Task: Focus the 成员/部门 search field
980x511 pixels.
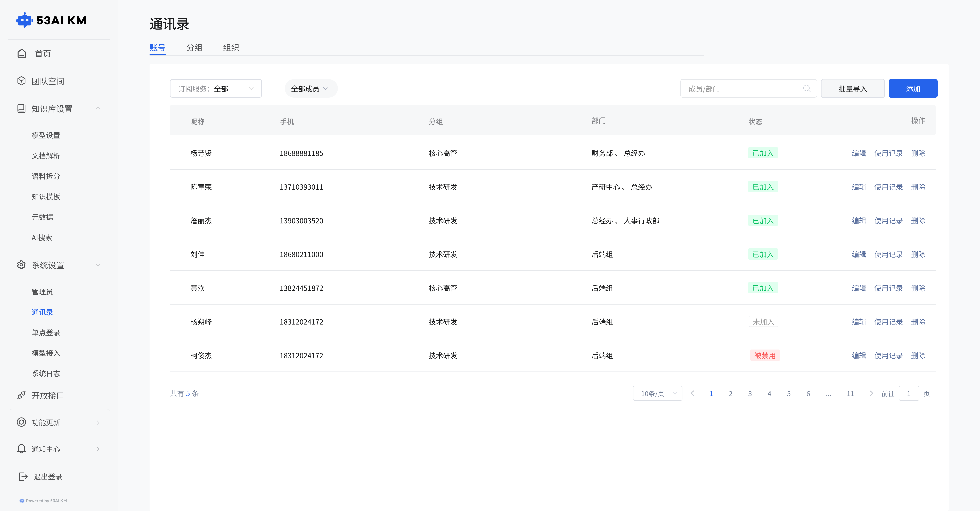Action: (742, 89)
